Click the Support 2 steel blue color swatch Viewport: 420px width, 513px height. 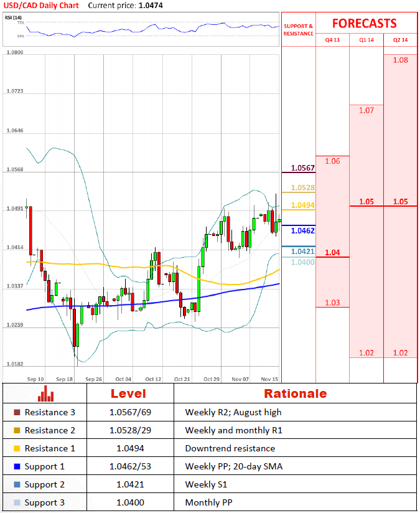click(x=17, y=484)
